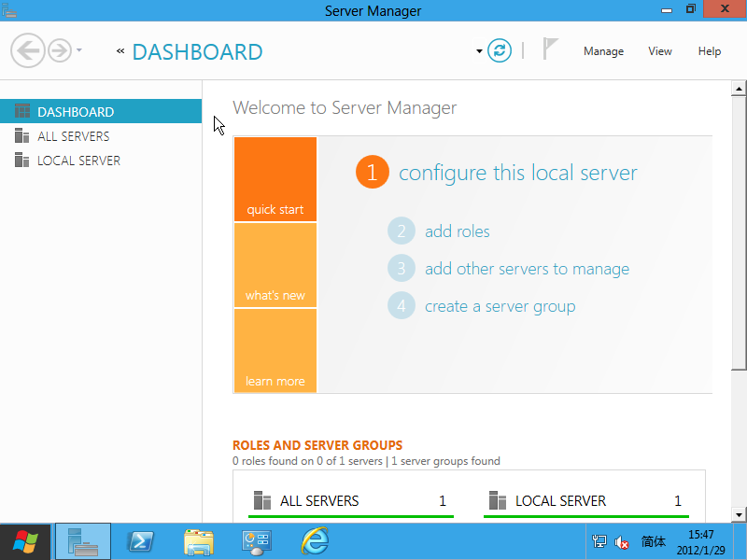Image resolution: width=747 pixels, height=560 pixels.
Task: Click the All Servers icon in sidebar
Action: tap(21, 135)
